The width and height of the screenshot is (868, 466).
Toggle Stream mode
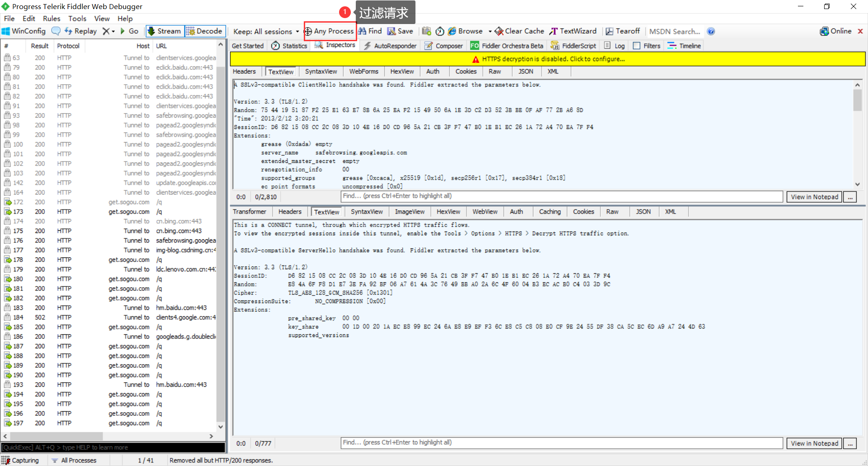164,31
